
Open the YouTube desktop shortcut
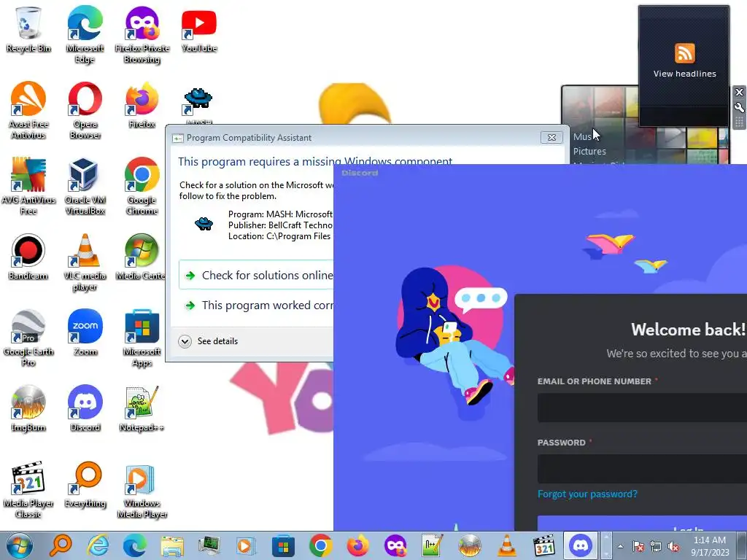click(198, 29)
